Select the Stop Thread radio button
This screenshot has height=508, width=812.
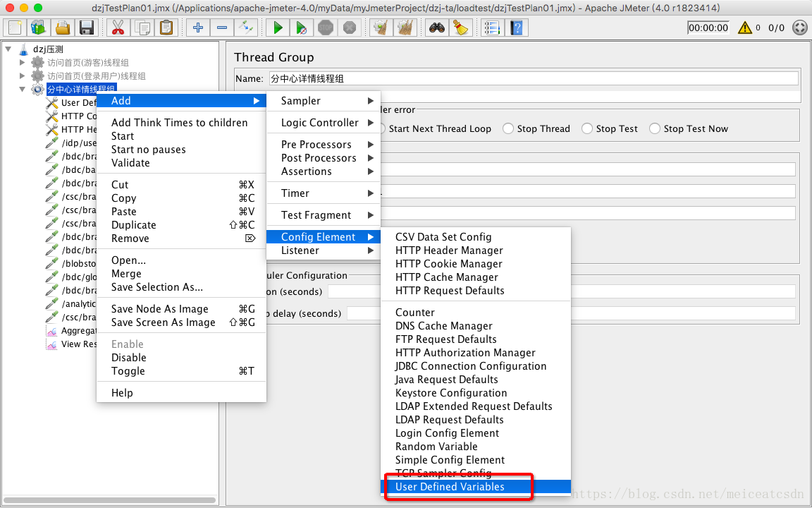pyautogui.click(x=508, y=128)
